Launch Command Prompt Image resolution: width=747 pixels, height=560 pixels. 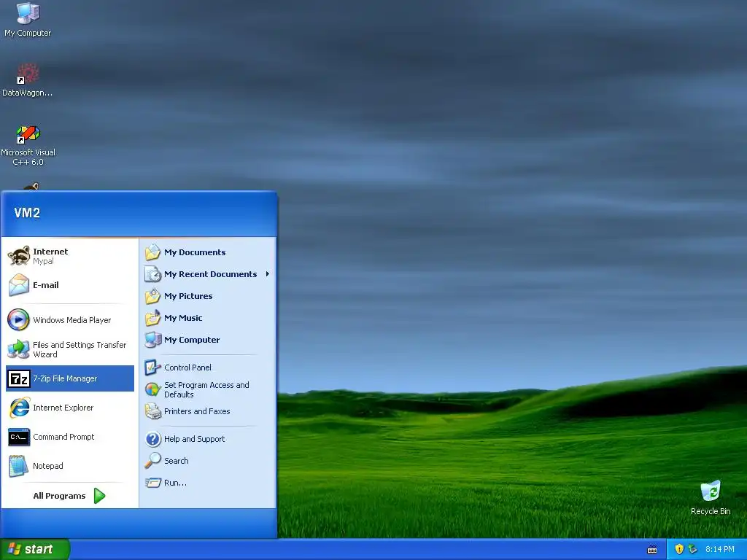point(69,437)
